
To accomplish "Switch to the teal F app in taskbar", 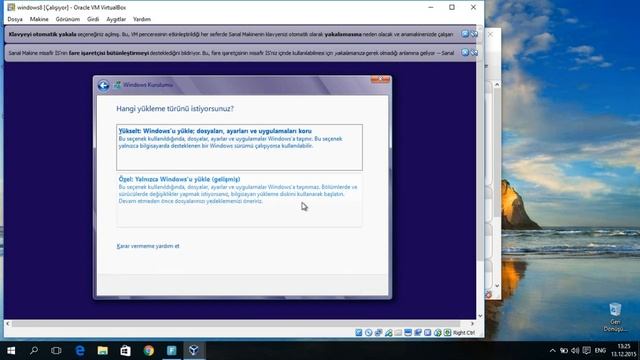I will coord(171,350).
